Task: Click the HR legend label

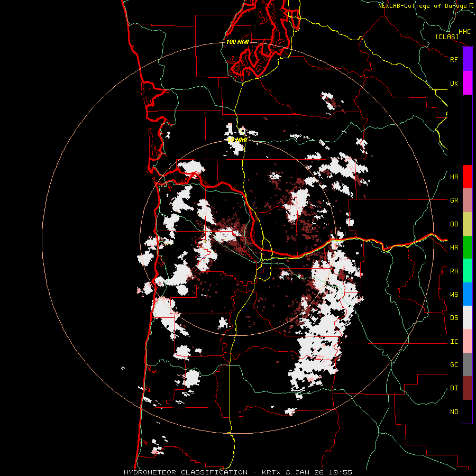Action: [454, 248]
